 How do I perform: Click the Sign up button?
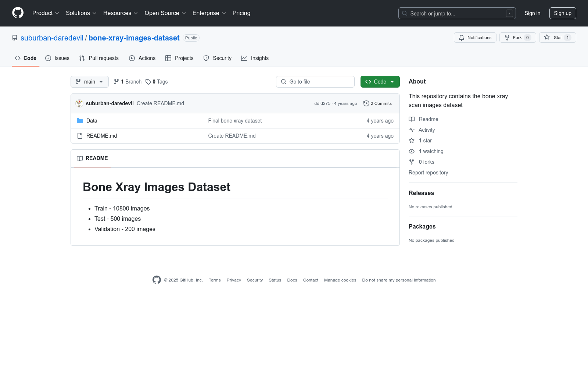pos(563,13)
